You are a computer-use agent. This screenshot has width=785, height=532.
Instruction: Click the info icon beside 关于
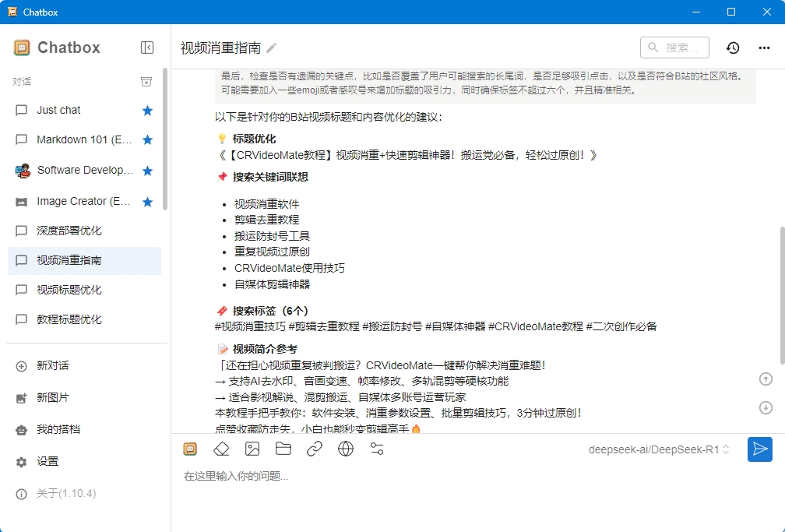coord(22,495)
